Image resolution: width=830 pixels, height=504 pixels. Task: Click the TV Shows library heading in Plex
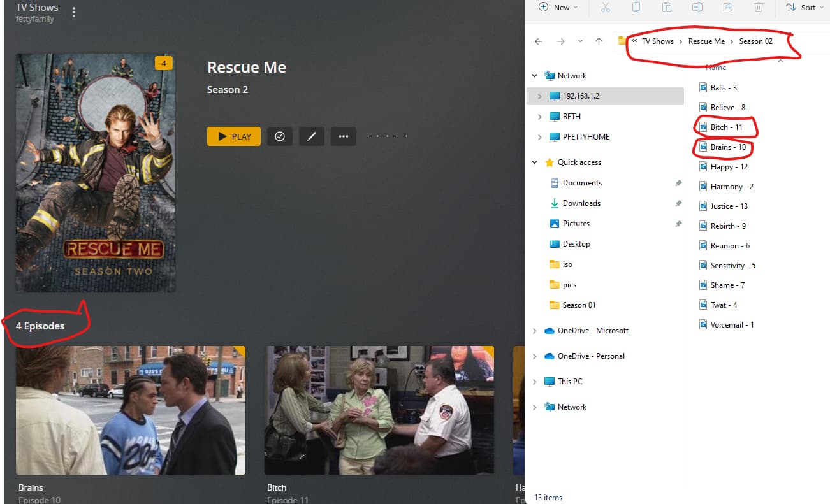coord(37,8)
